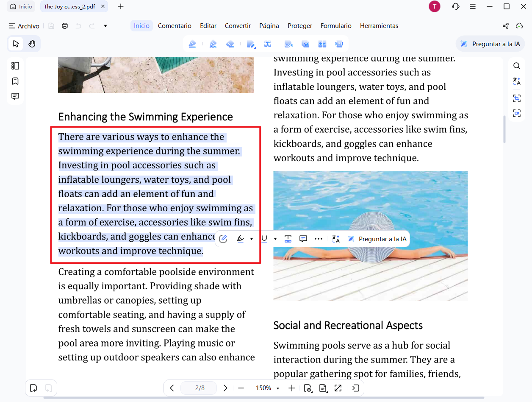Click the OCR tool icon

coord(288,44)
